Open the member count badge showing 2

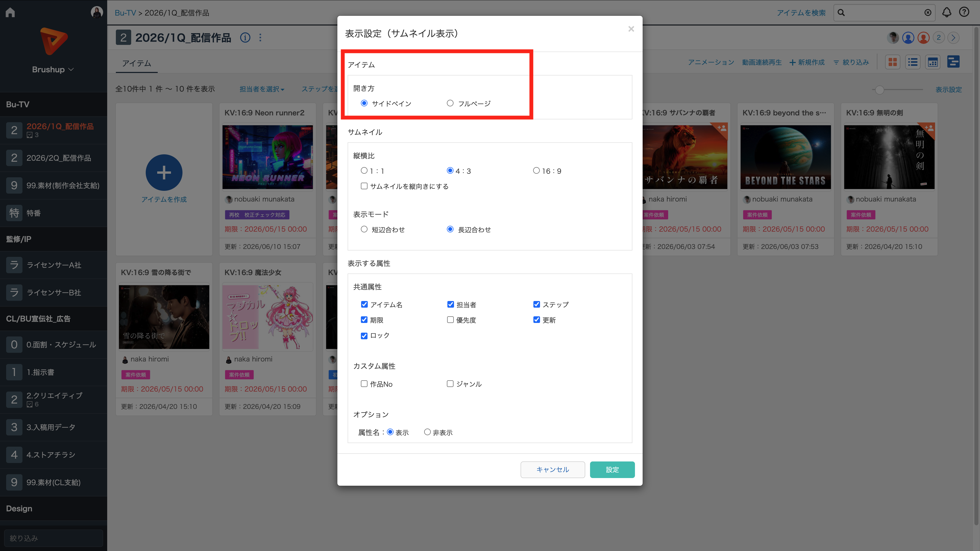pyautogui.click(x=939, y=38)
